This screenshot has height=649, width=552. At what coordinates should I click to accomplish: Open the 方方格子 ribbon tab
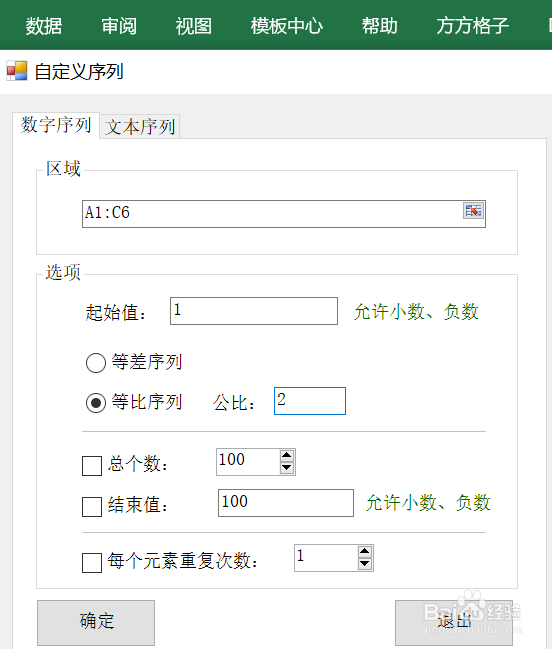pos(473,26)
